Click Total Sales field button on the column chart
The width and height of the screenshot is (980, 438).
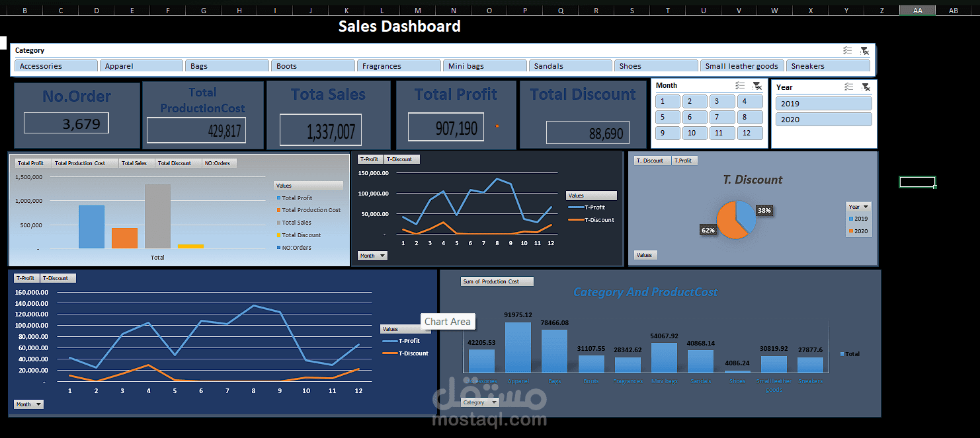(137, 163)
